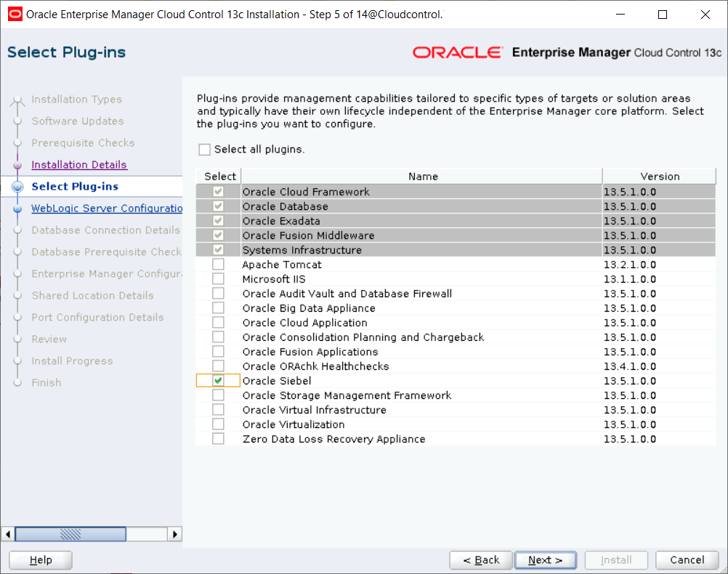Click the right scroll arrow of sidebar scrollbar
The image size is (728, 574).
tap(174, 534)
